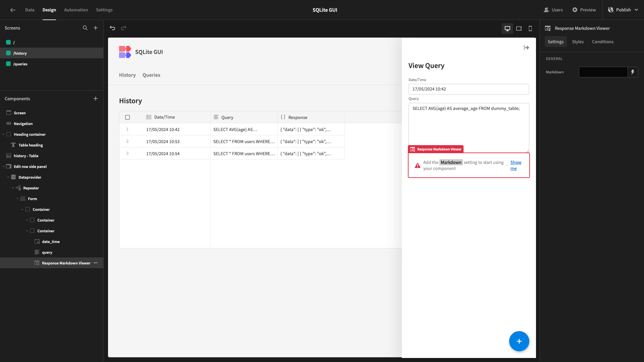Click the SQLite GUI app logo
Screen dimensions: 644x362
(125, 52)
